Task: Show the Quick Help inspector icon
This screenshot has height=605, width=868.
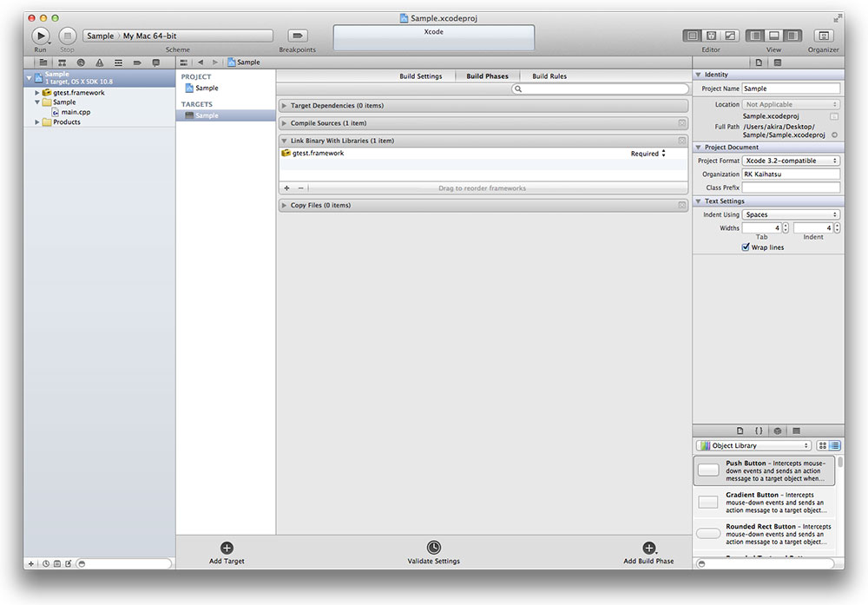Action: (777, 62)
